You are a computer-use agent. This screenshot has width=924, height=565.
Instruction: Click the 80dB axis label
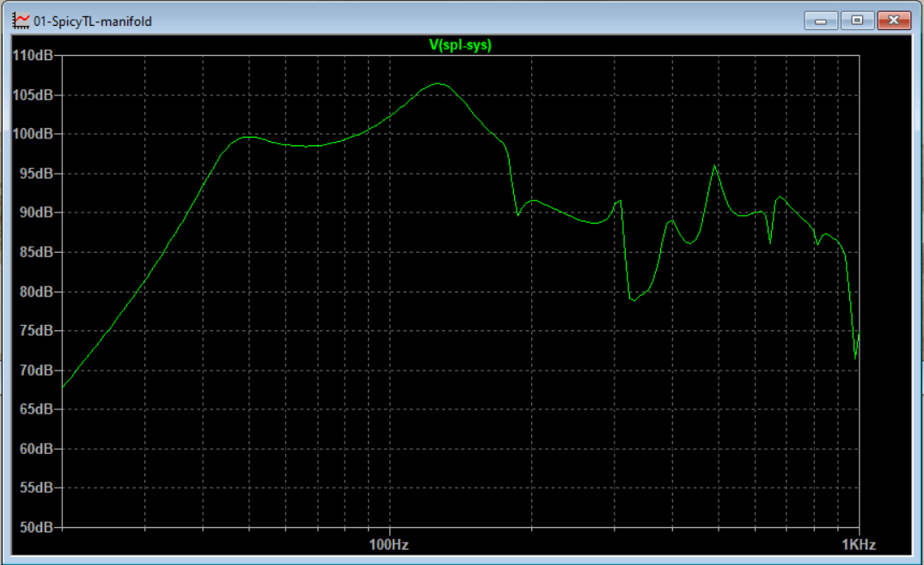pyautogui.click(x=37, y=292)
